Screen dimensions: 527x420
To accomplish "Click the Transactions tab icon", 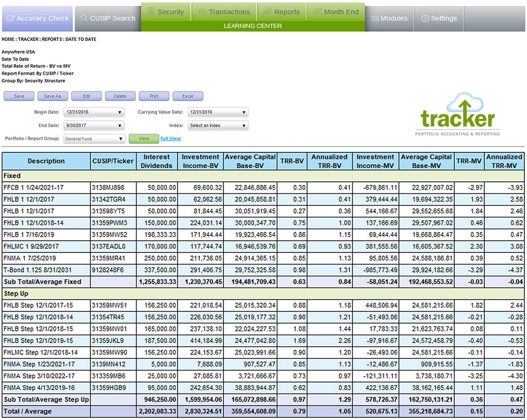I will point(201,12).
